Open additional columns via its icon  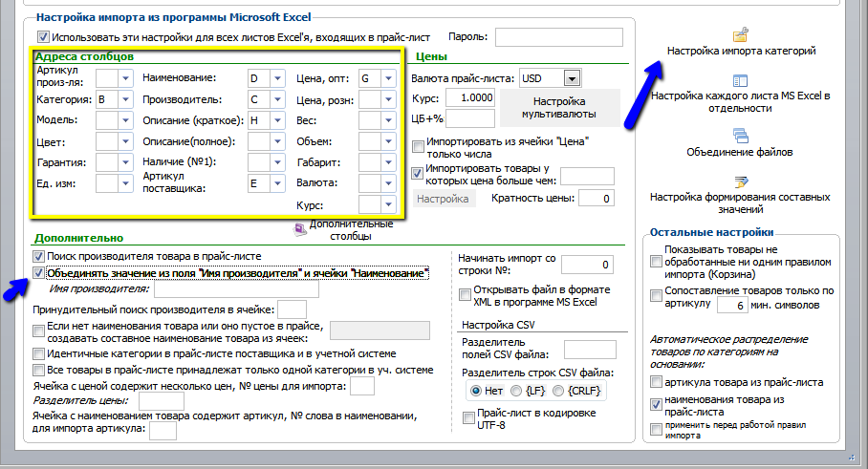click(x=300, y=229)
